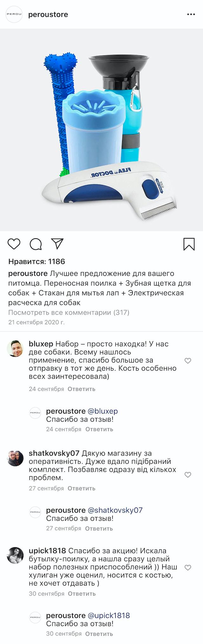Like upick1818's comment
This screenshot has width=203, height=644.
[188, 567]
